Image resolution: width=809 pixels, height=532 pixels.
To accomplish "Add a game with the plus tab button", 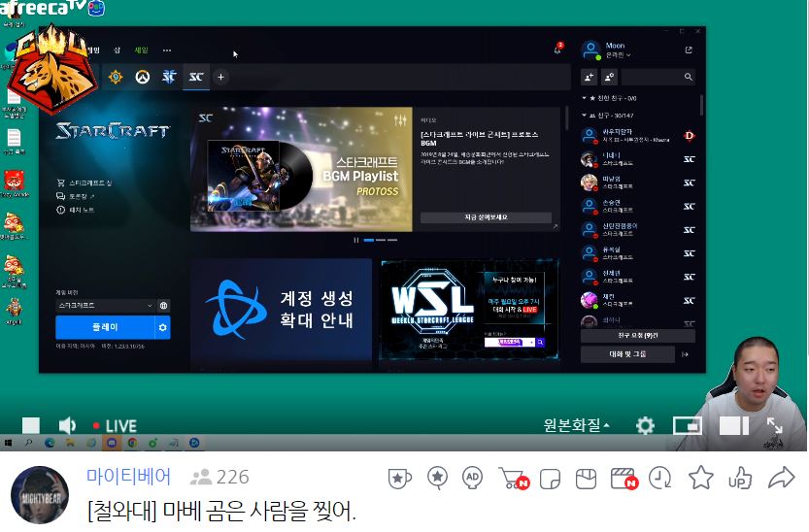I will [220, 78].
